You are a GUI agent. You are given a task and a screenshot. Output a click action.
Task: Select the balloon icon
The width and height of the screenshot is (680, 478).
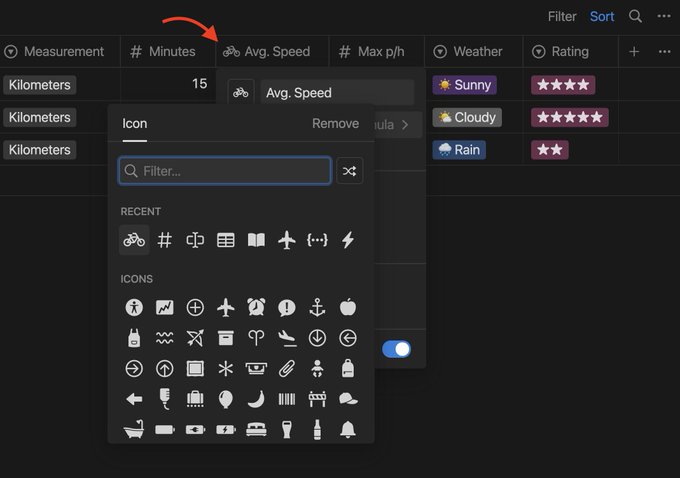pyautogui.click(x=226, y=399)
